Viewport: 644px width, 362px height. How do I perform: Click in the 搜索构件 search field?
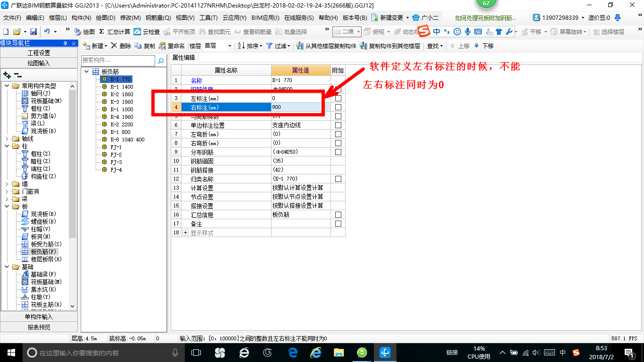coord(118,60)
